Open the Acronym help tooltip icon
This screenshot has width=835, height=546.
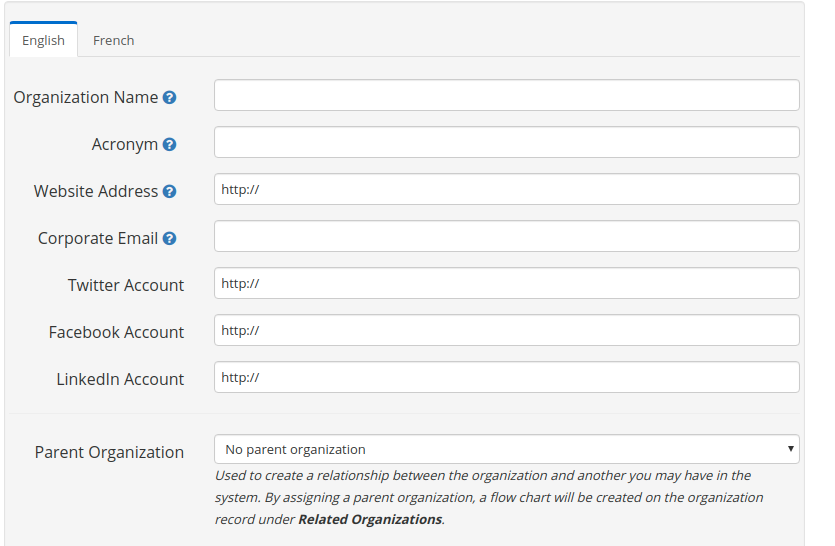[169, 144]
